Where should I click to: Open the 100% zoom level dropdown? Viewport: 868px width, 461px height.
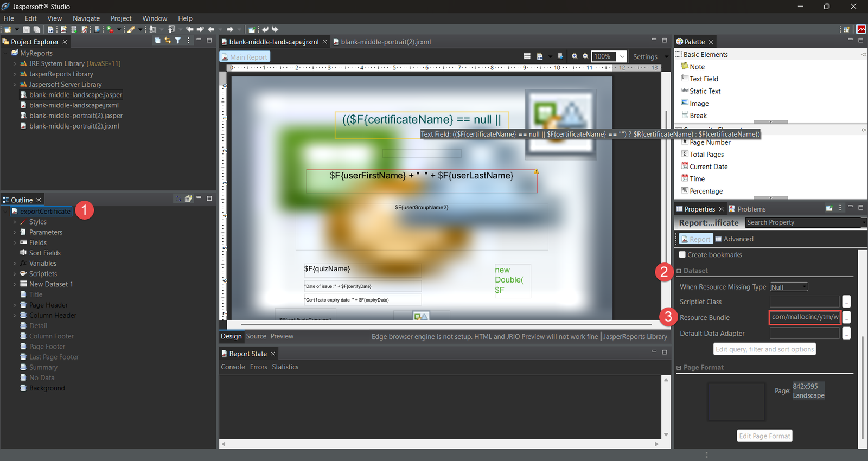[x=622, y=56]
